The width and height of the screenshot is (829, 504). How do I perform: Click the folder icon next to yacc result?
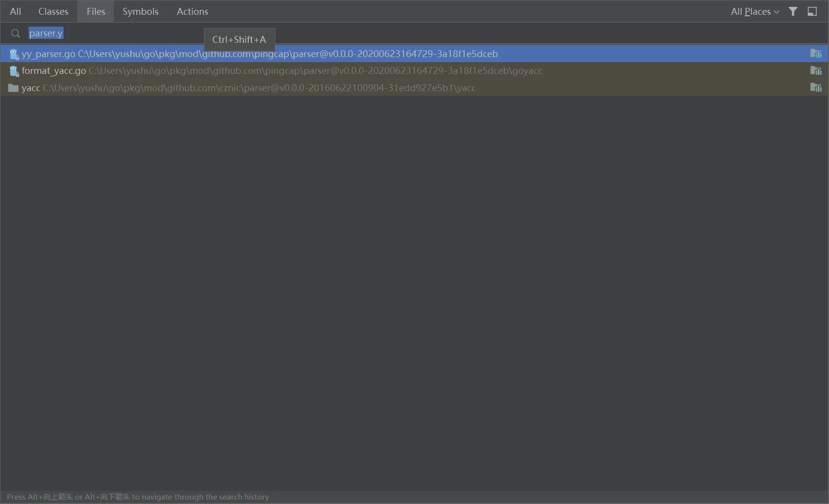point(13,88)
